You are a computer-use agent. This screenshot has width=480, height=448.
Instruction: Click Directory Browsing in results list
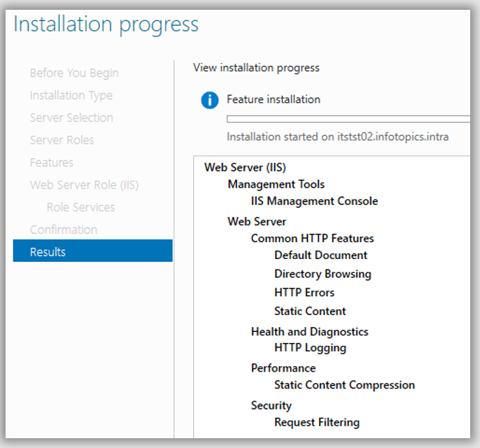click(x=323, y=274)
